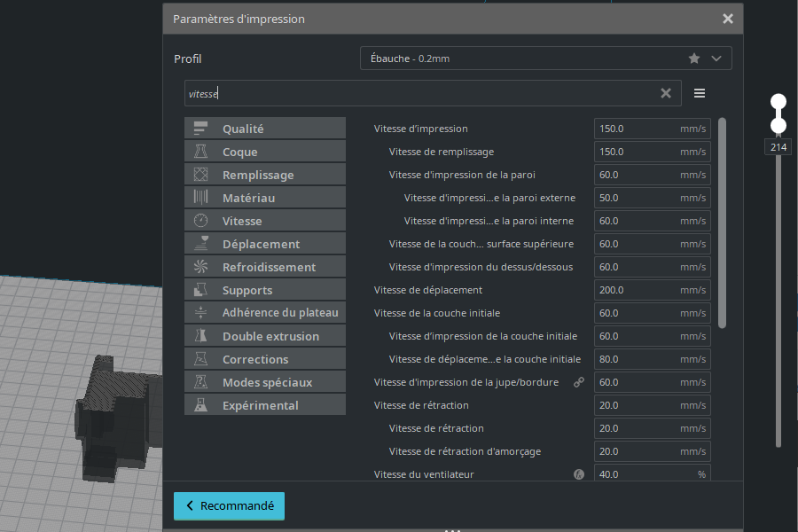Image resolution: width=798 pixels, height=532 pixels.
Task: Expand the Expérimental settings category
Action: click(x=264, y=405)
